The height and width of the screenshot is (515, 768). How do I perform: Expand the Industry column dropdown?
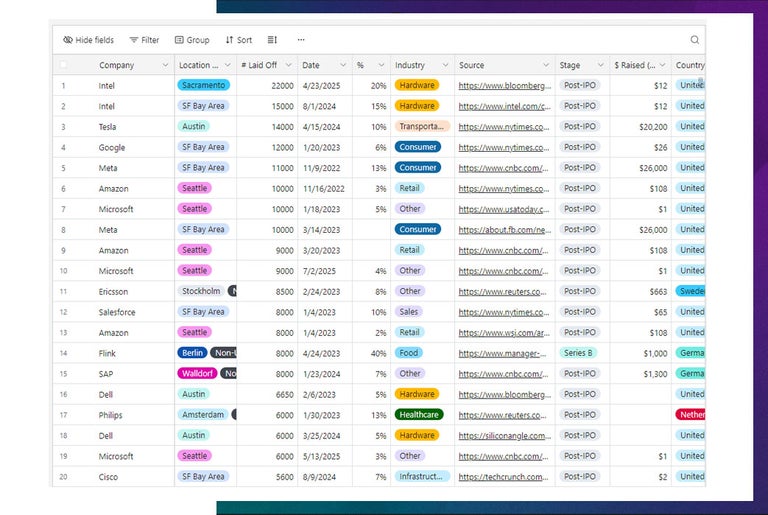[x=445, y=65]
